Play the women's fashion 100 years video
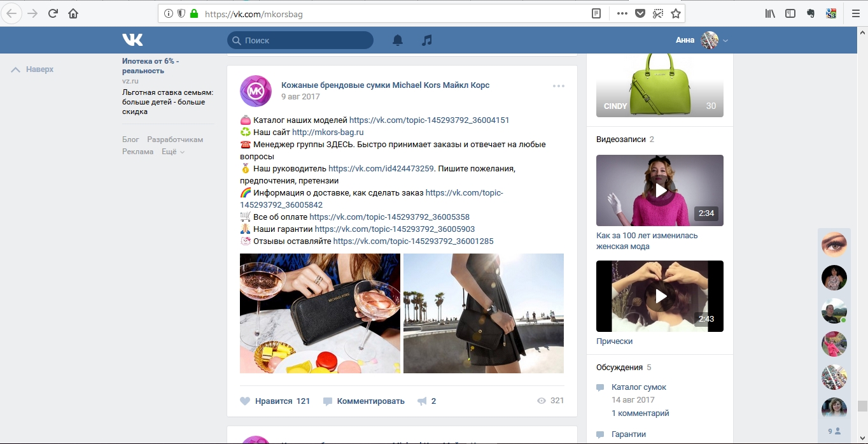The width and height of the screenshot is (868, 444). (660, 190)
